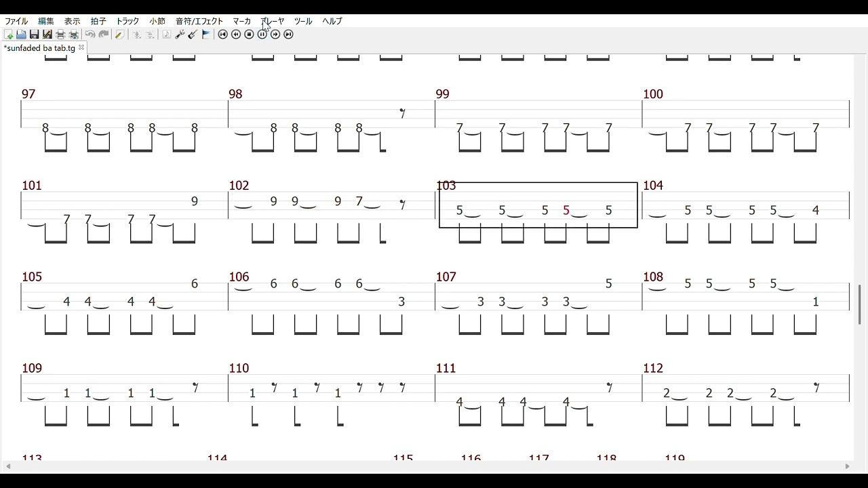The width and height of the screenshot is (868, 488).
Task: Select the highlighted red note 5 in measure 103
Action: 566,211
